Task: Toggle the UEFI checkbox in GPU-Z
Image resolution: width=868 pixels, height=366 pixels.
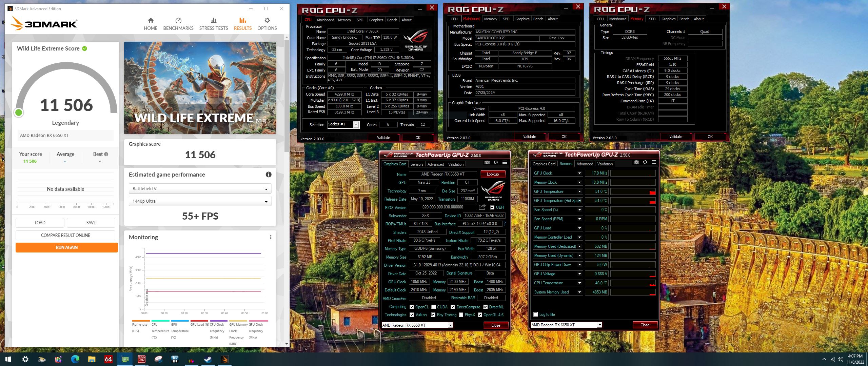Action: [492, 207]
